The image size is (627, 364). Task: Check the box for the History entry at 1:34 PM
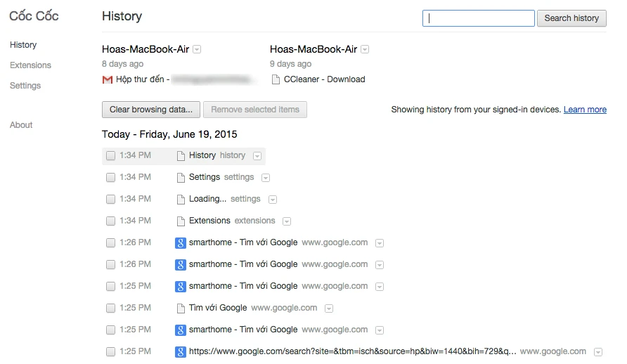[110, 156]
